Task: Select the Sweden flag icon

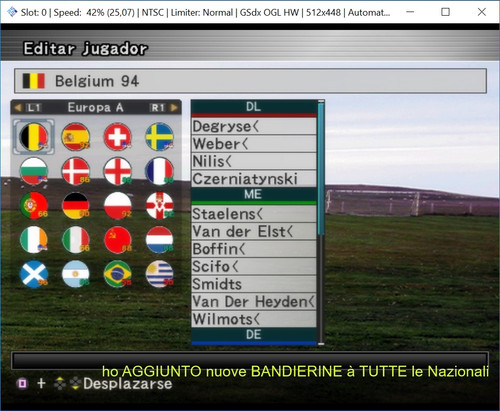Action: (159, 137)
